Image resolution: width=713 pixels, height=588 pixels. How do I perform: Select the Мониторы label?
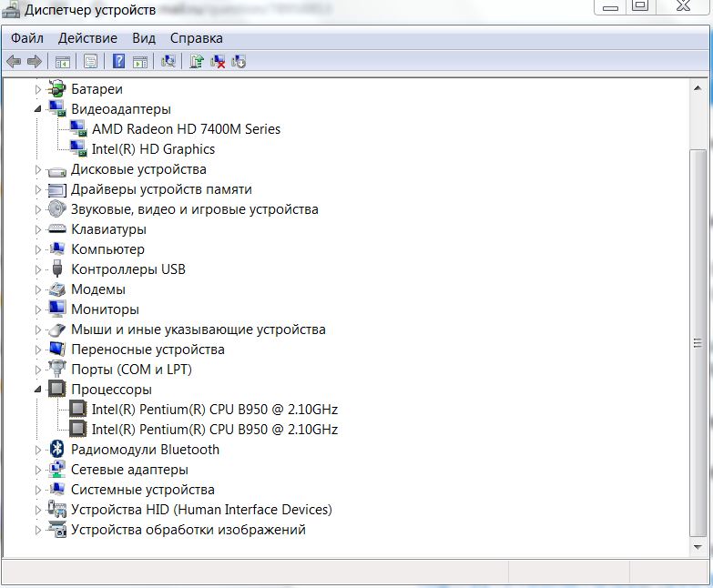click(x=105, y=309)
